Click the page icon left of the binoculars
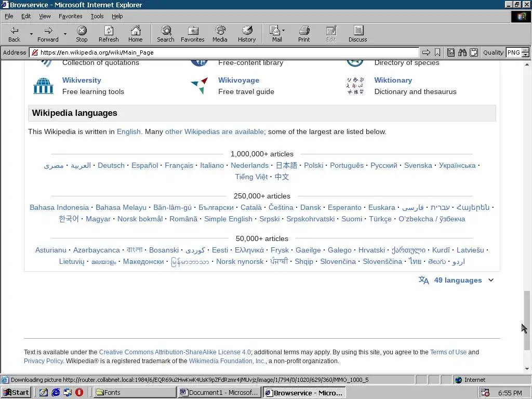Screen dimensions: 532x399 coord(450,52)
